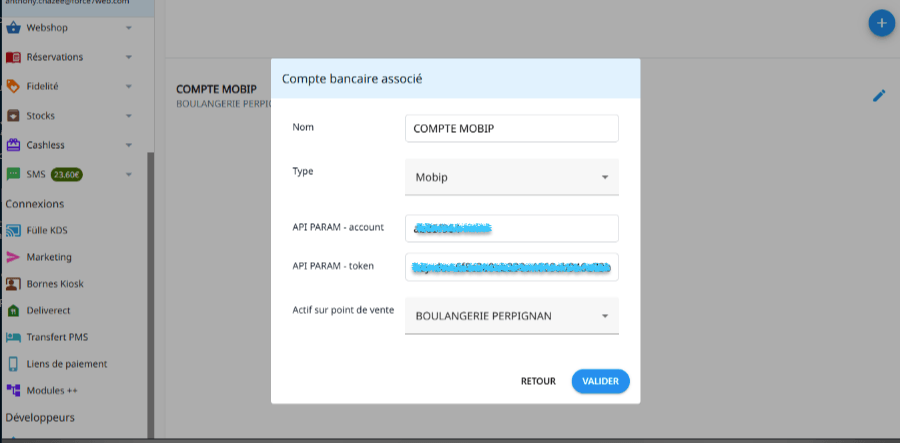Click the Compte bancaire associé dialog title
The image size is (900, 443).
352,79
